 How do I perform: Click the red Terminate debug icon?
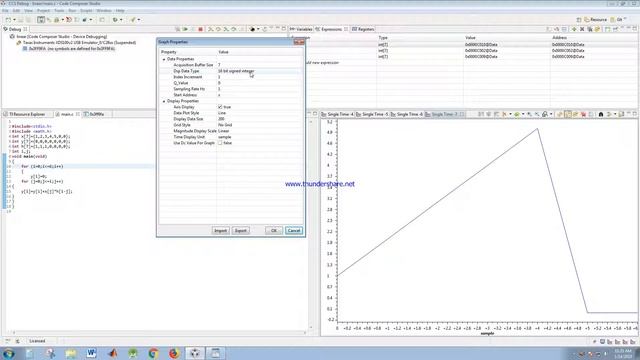[200, 29]
